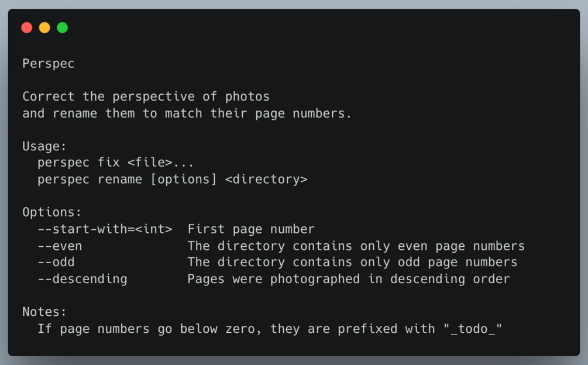This screenshot has height=365, width=588.
Task: Click the "perspec rename [options] <directory>" command
Action: pyautogui.click(x=172, y=179)
